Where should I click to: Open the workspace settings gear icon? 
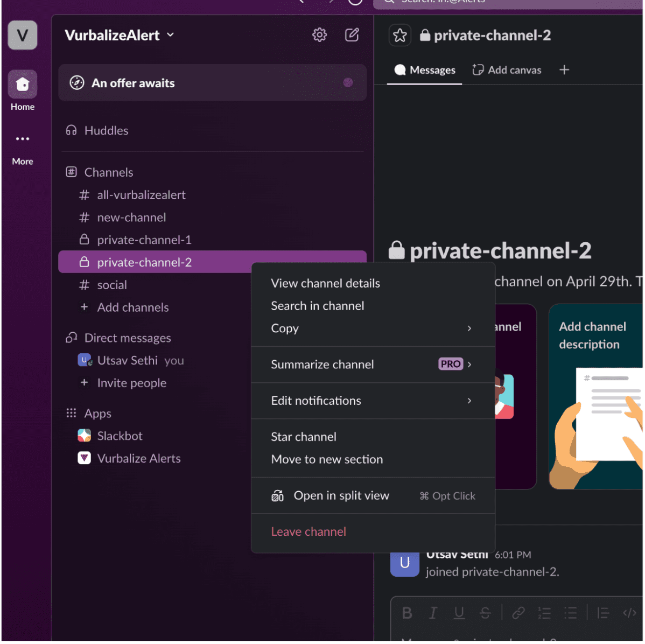click(319, 35)
